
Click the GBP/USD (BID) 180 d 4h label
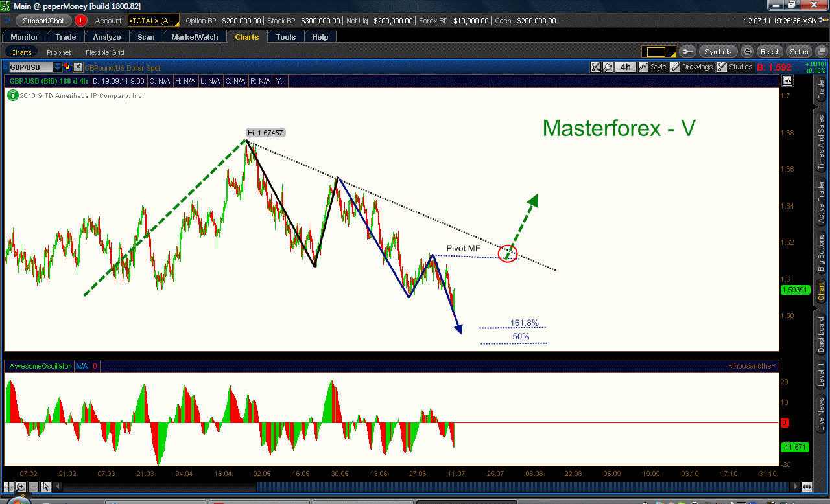tap(47, 81)
